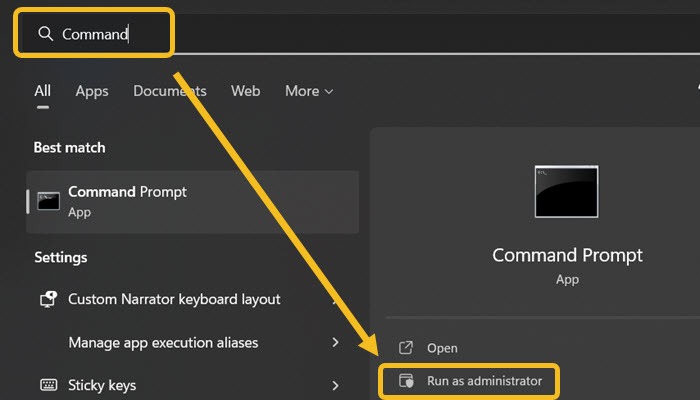Click the small Command Prompt icon under Best match

coord(48,200)
